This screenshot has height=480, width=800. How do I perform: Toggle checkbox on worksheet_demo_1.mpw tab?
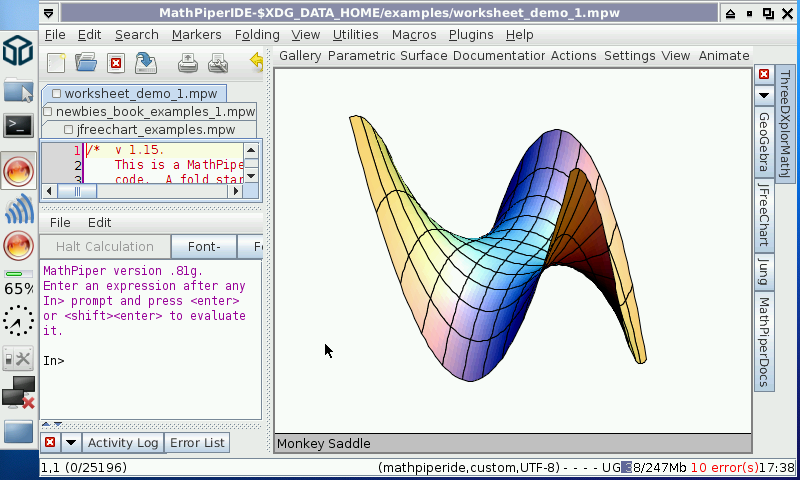pos(56,94)
